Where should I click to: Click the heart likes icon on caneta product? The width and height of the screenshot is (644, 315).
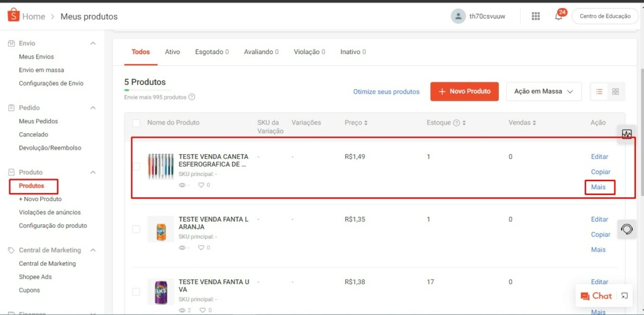[x=201, y=185]
